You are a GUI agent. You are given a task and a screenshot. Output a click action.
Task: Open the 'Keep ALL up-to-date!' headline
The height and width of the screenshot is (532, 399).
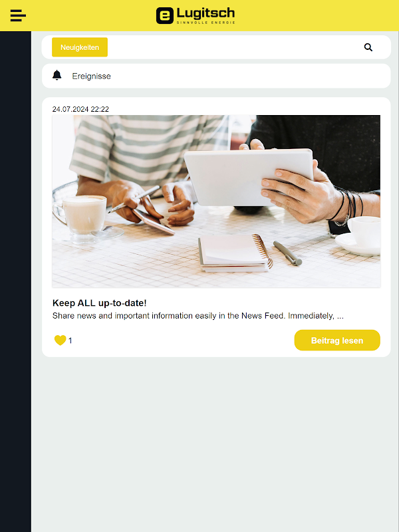click(99, 303)
